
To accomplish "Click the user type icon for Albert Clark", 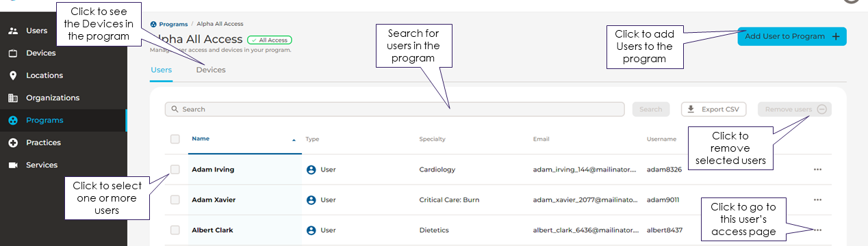I will [x=311, y=230].
